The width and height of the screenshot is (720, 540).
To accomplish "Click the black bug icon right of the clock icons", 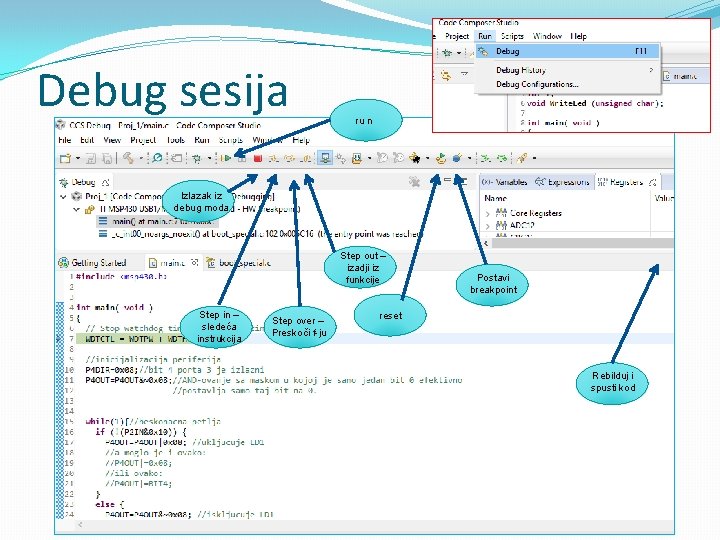I will pyautogui.click(x=415, y=158).
